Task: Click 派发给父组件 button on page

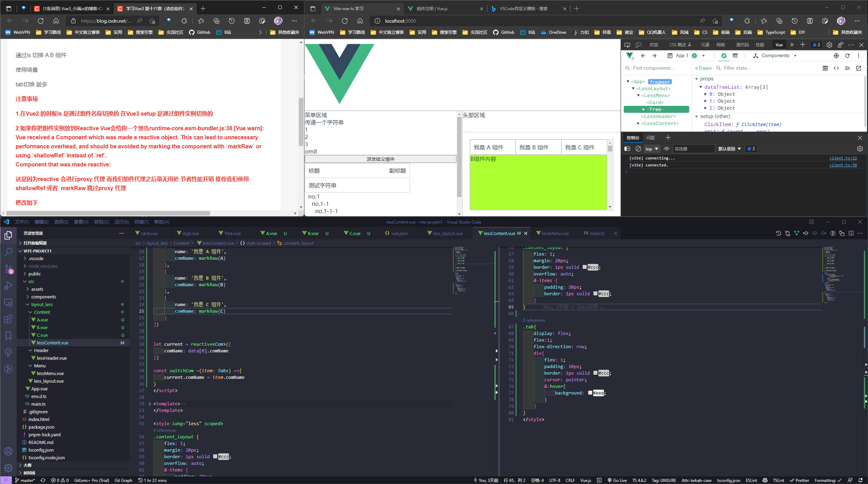Action: tap(380, 159)
